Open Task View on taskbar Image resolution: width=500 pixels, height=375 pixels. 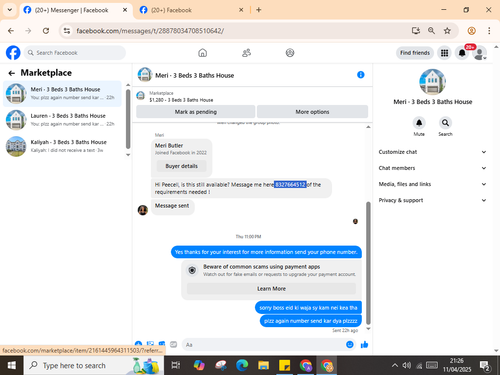point(175,366)
